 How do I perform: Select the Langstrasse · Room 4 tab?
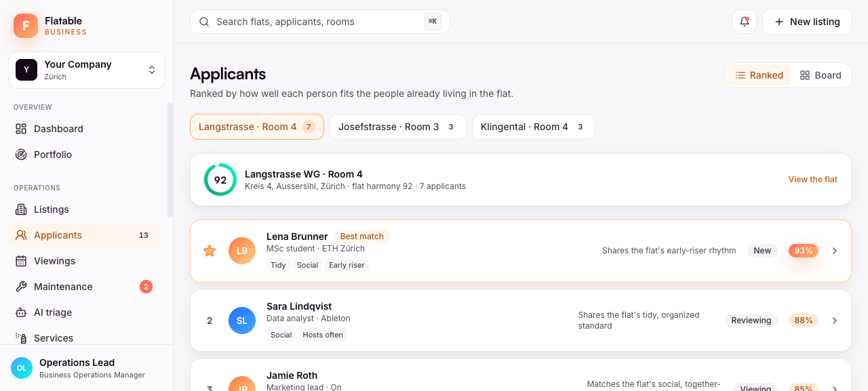pyautogui.click(x=257, y=127)
